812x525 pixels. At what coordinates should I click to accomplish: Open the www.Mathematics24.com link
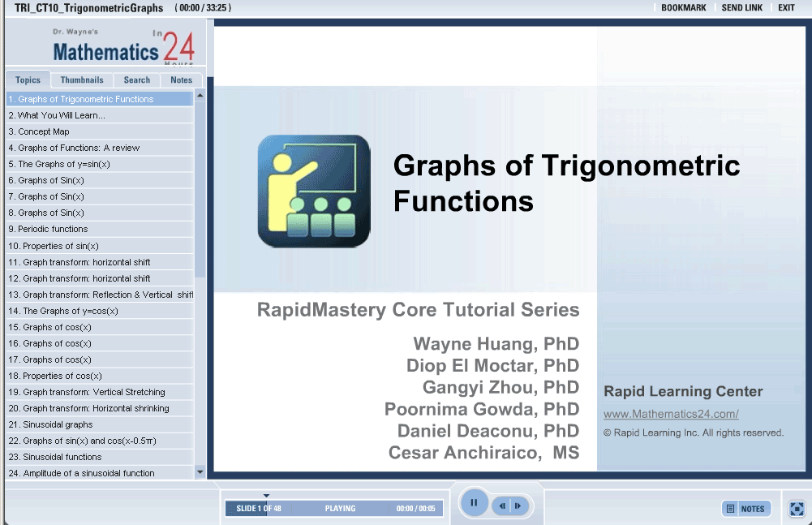[671, 414]
